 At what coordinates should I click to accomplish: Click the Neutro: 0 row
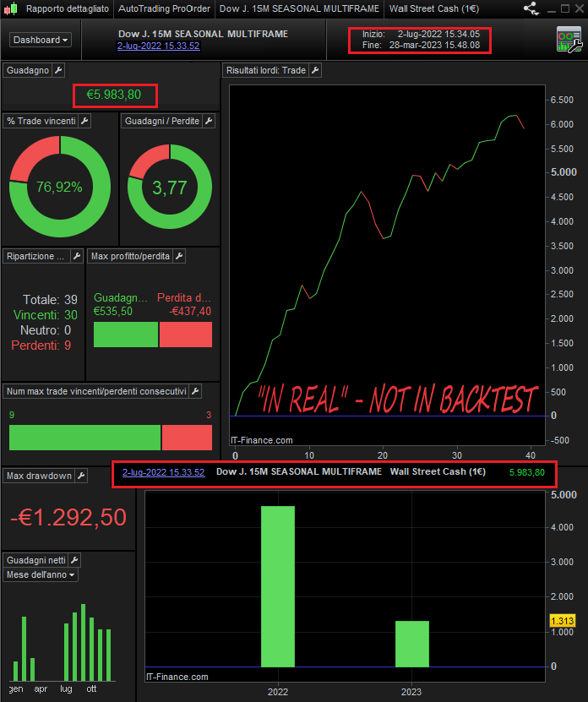pyautogui.click(x=46, y=330)
